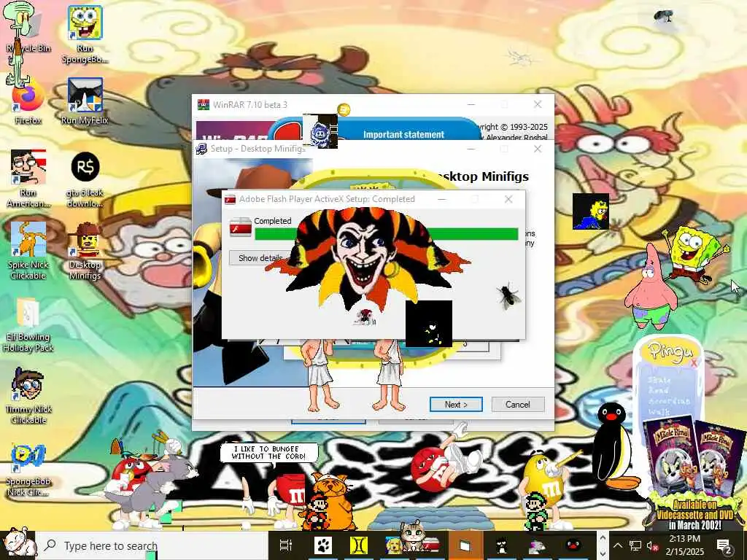747x560 pixels.
Task: Click Show details in Flash Player setup
Action: coord(260,258)
